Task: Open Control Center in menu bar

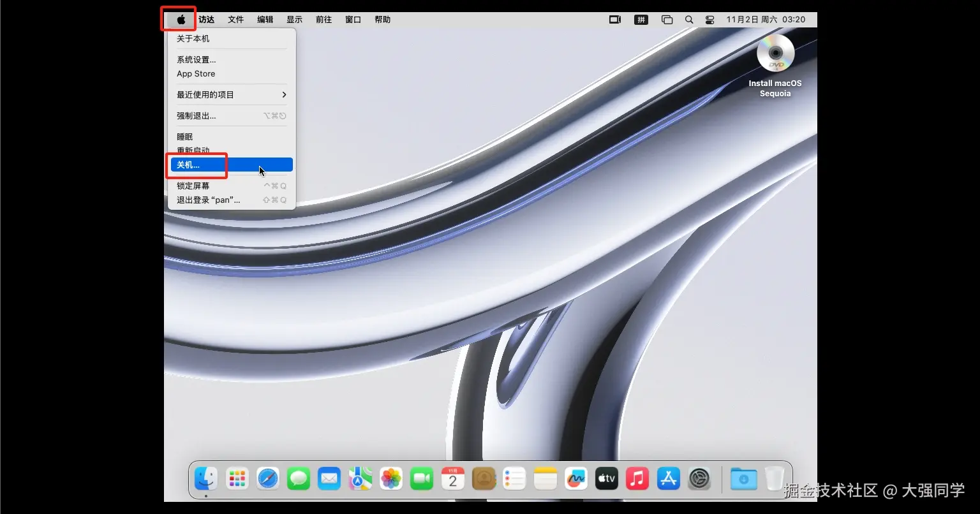Action: click(709, 20)
